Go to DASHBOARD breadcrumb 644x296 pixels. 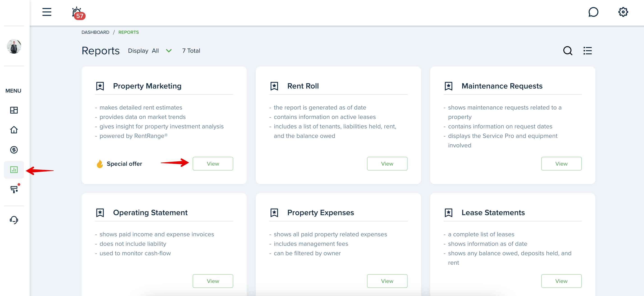pyautogui.click(x=95, y=32)
